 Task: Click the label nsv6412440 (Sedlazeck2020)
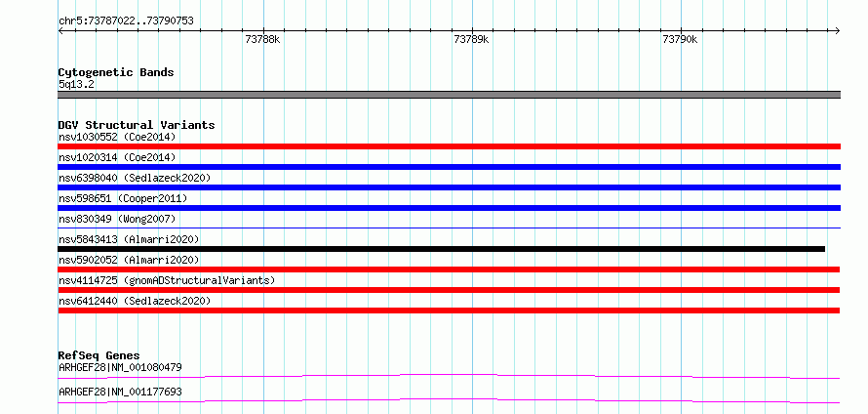point(135,301)
